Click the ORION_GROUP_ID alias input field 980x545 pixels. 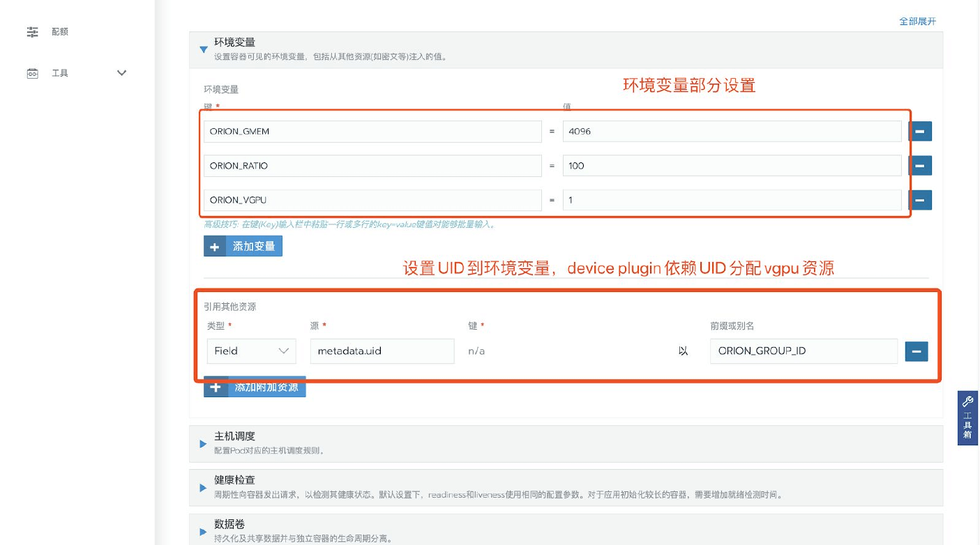point(804,351)
